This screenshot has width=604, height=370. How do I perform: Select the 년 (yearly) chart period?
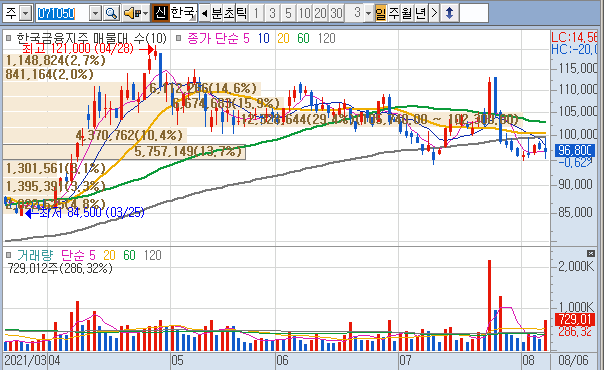point(420,13)
